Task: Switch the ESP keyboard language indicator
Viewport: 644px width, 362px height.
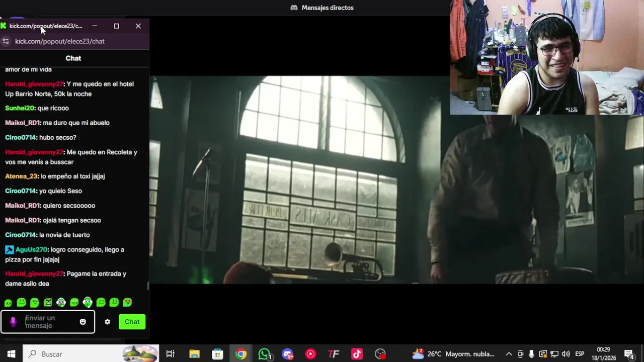Action: click(580, 354)
